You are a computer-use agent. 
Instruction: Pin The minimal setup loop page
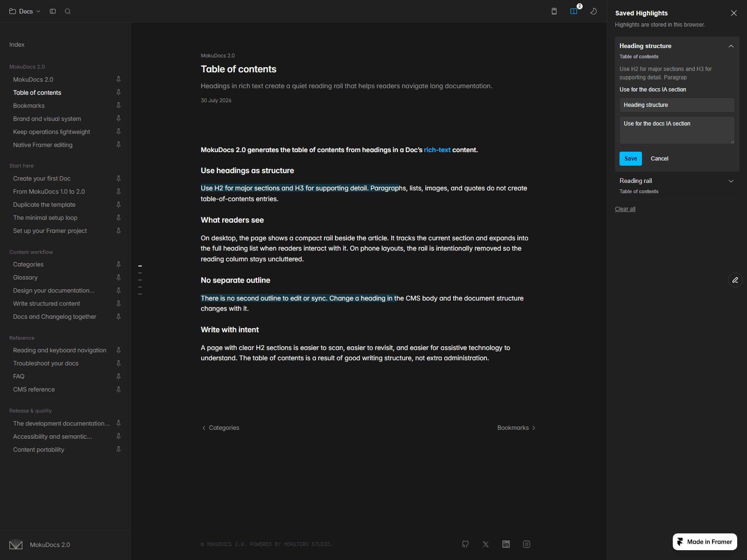pos(119,217)
